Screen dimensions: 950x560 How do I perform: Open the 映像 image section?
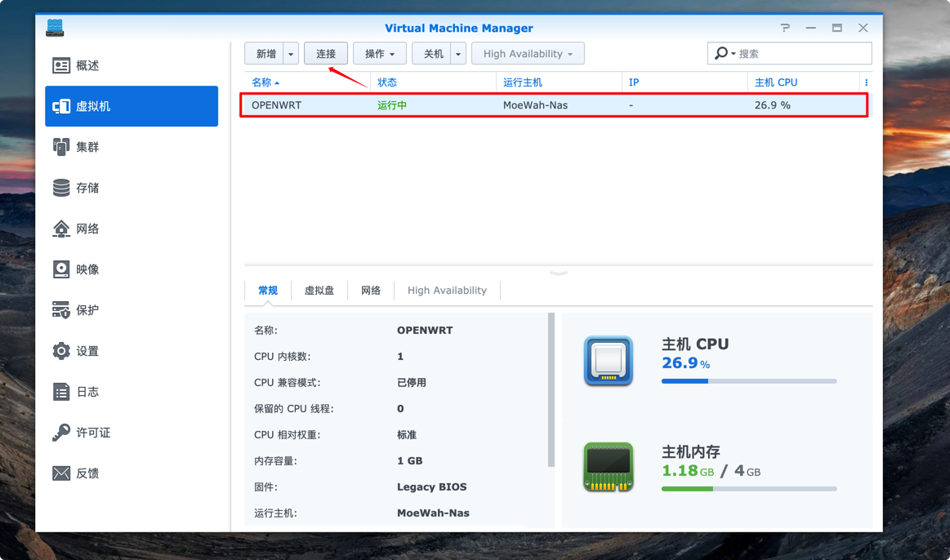pyautogui.click(x=132, y=269)
